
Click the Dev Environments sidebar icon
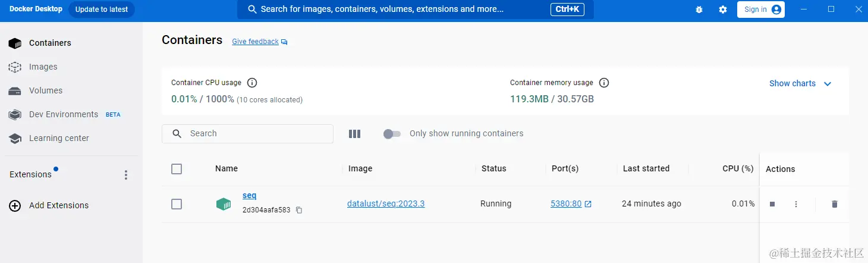(x=15, y=114)
